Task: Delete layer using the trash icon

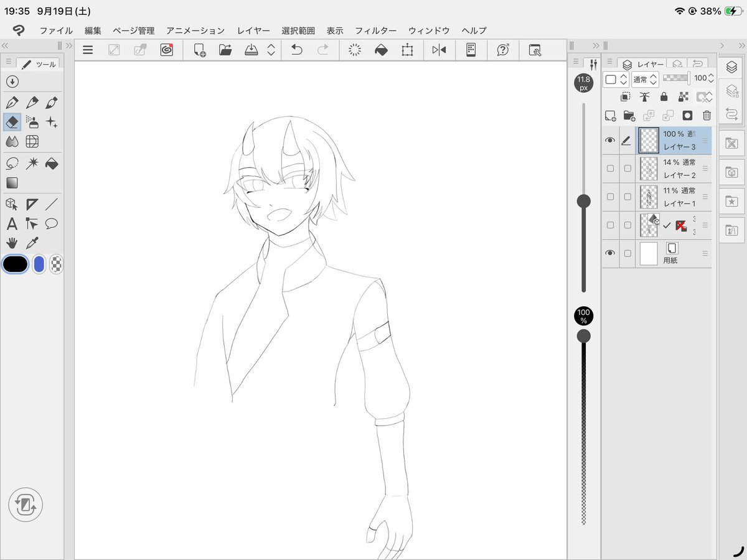Action: pyautogui.click(x=707, y=116)
